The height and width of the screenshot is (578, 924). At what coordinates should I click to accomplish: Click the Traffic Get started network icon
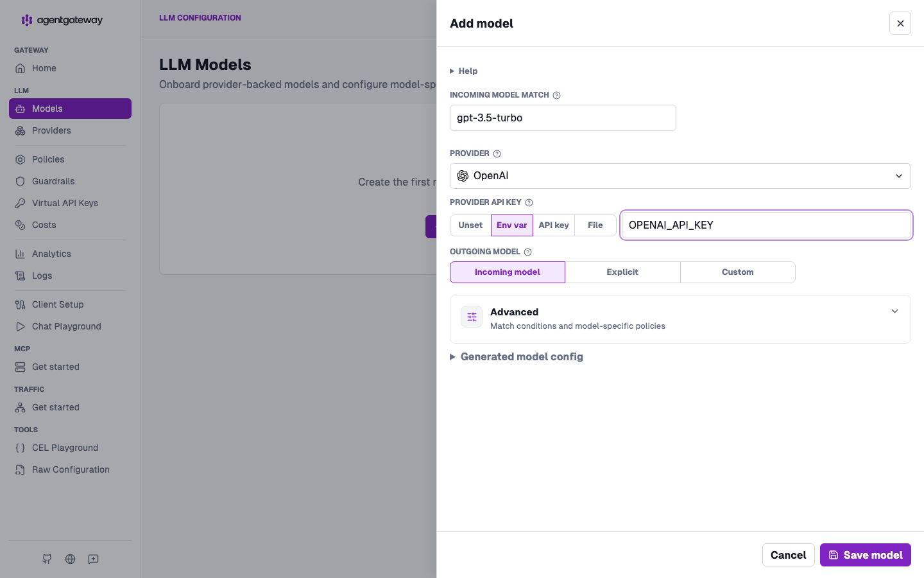[21, 407]
